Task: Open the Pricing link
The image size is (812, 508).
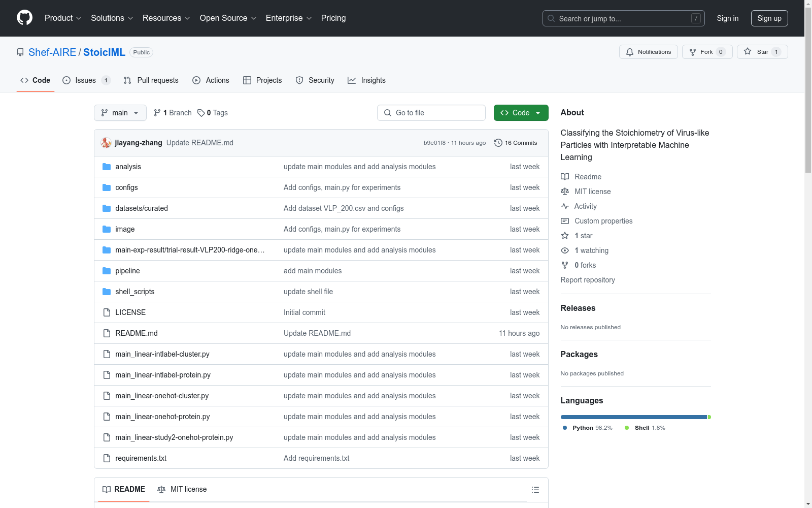Action: point(333,18)
